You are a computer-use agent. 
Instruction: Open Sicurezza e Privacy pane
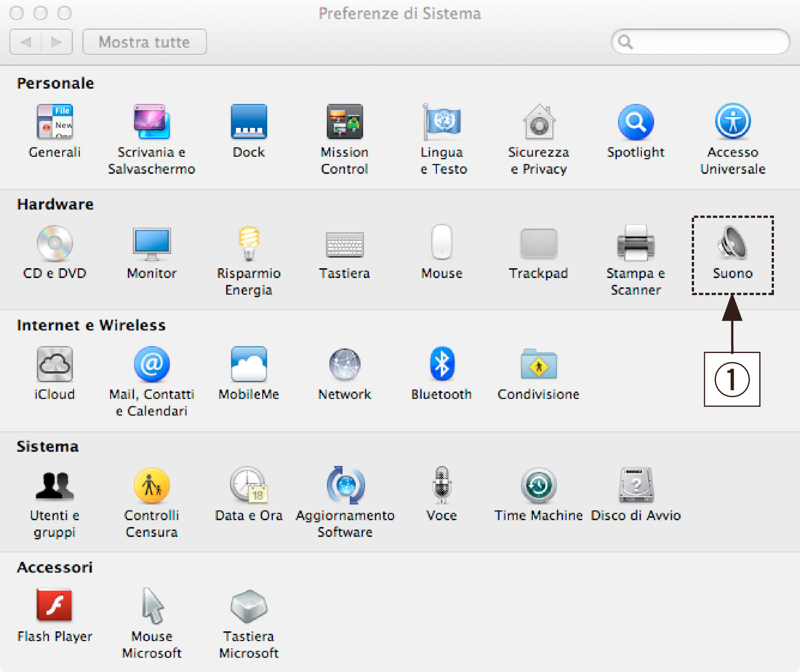[538, 122]
